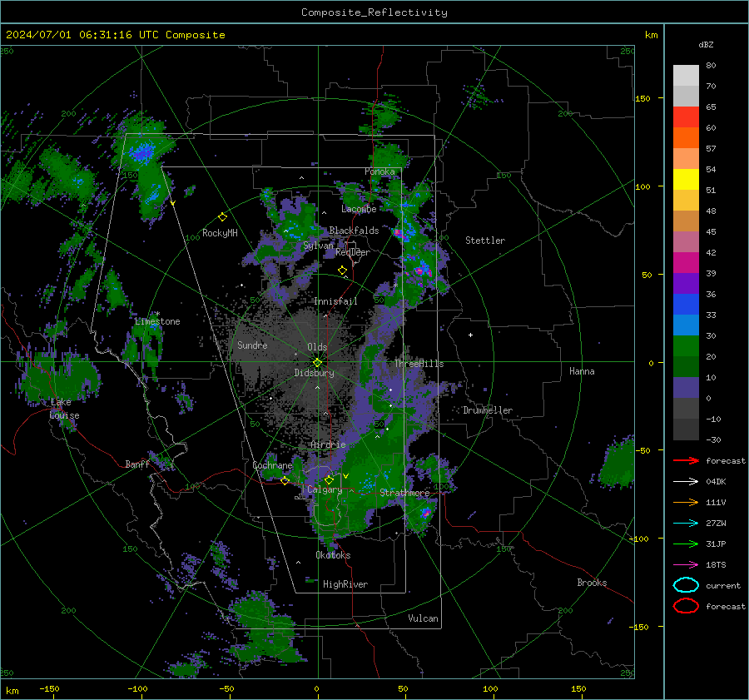
Task: Select the cyan current ellipse legend icon
Action: [x=686, y=585]
